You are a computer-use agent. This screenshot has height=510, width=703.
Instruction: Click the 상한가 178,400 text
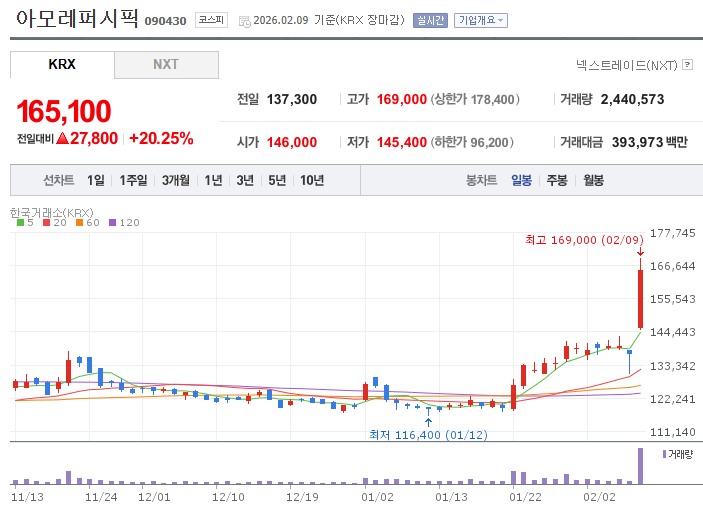point(475,99)
